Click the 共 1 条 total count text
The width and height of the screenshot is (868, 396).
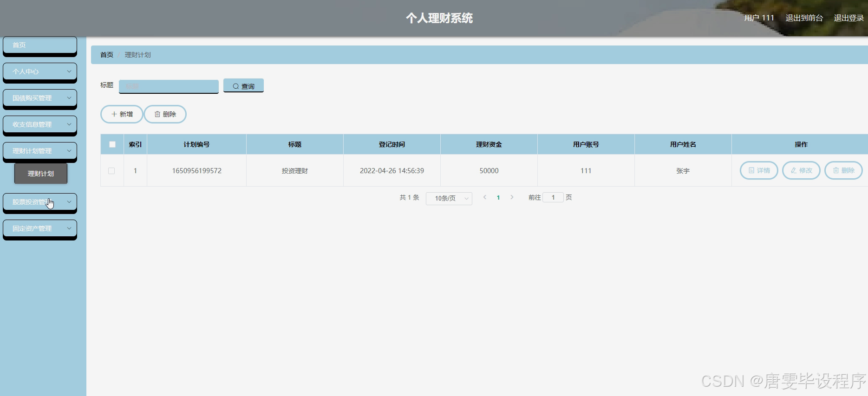[x=409, y=197]
